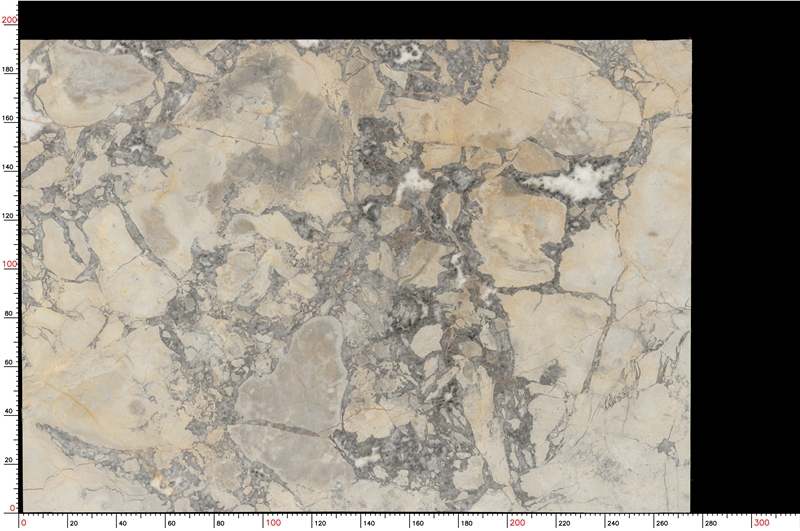
Task: Click the 240 label on horizontal ruler
Action: coord(613,523)
